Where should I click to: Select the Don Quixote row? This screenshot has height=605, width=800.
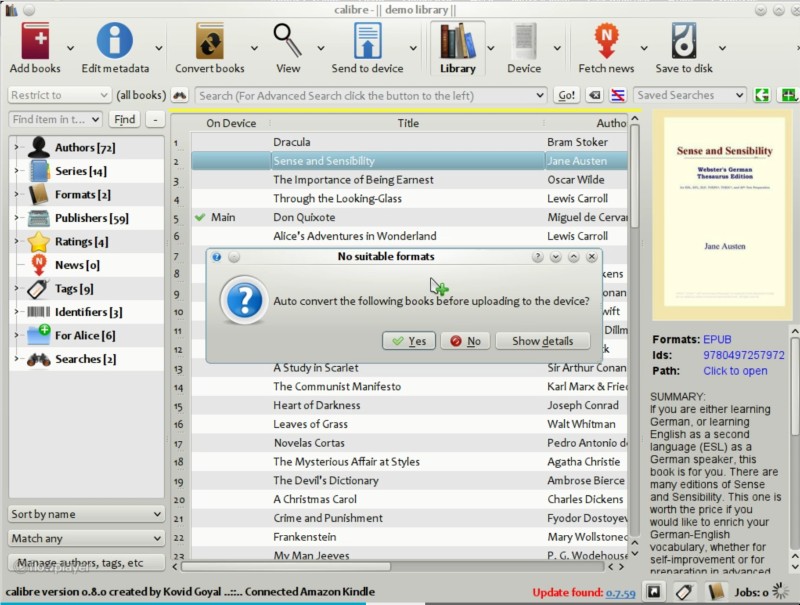tap(409, 217)
